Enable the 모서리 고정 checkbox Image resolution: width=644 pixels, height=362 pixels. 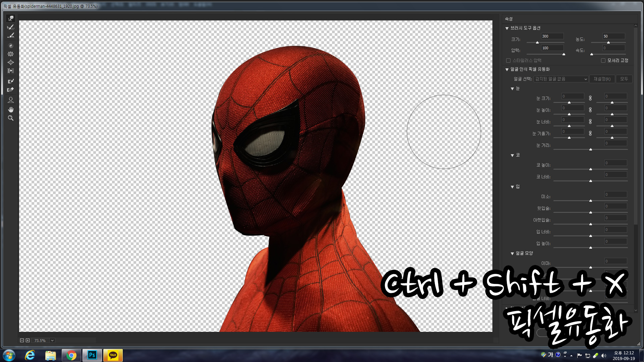pyautogui.click(x=603, y=61)
